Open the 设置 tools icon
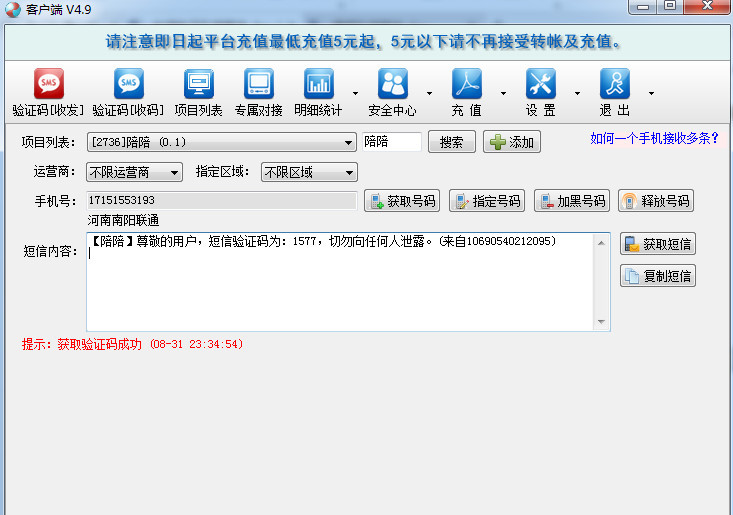The image size is (733, 515). [541, 84]
